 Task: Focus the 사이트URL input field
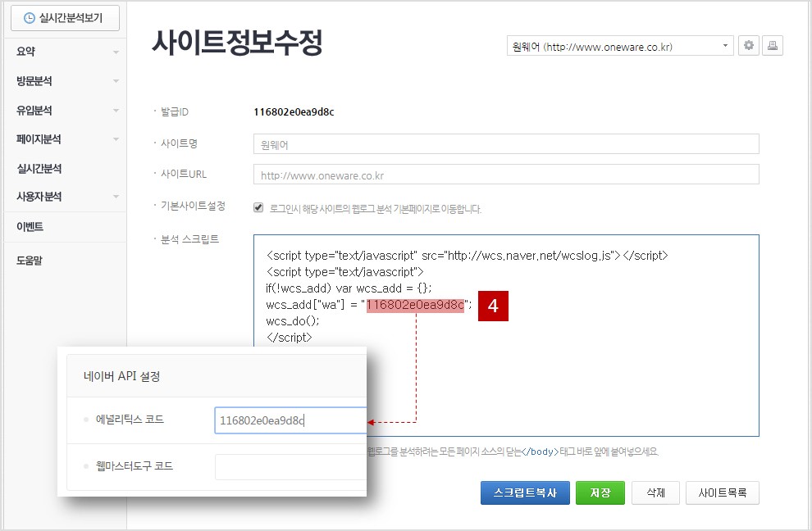coord(506,175)
